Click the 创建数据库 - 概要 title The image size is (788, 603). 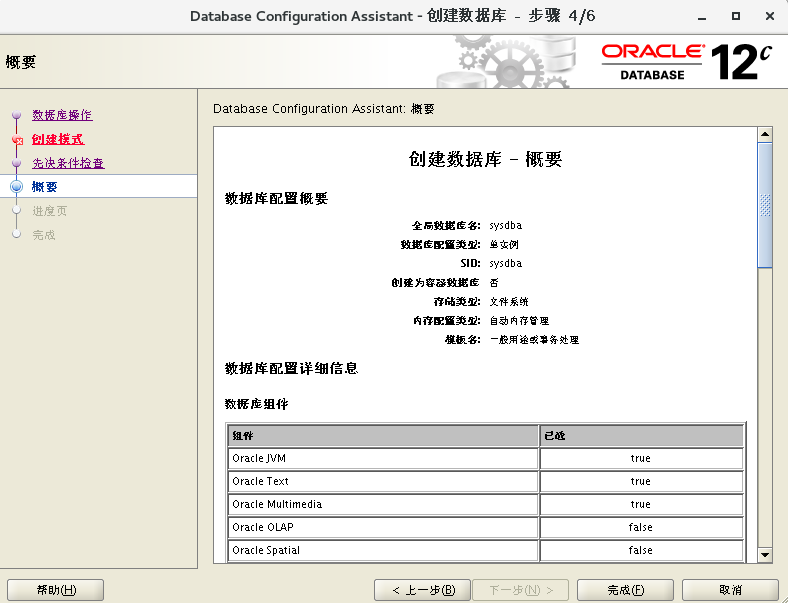pyautogui.click(x=485, y=159)
